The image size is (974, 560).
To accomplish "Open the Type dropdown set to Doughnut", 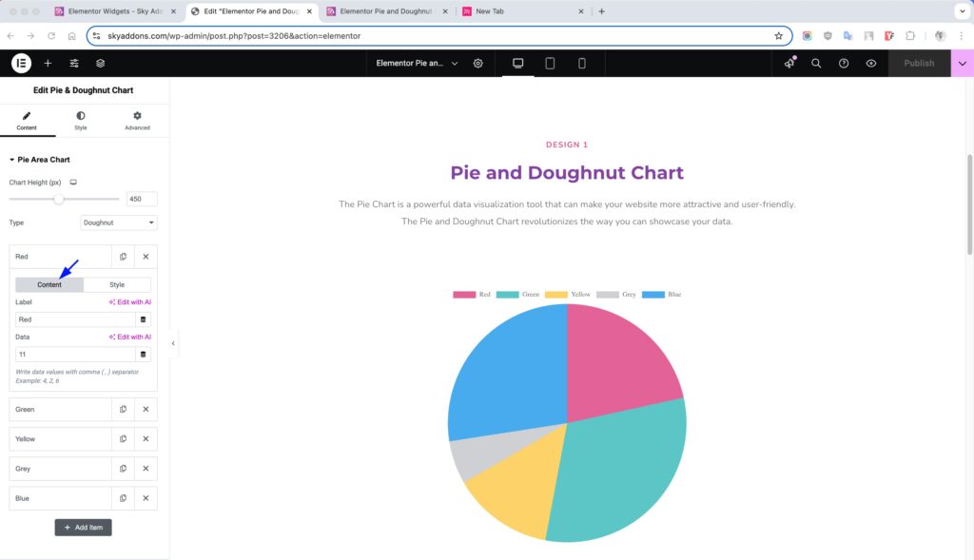I will [119, 222].
